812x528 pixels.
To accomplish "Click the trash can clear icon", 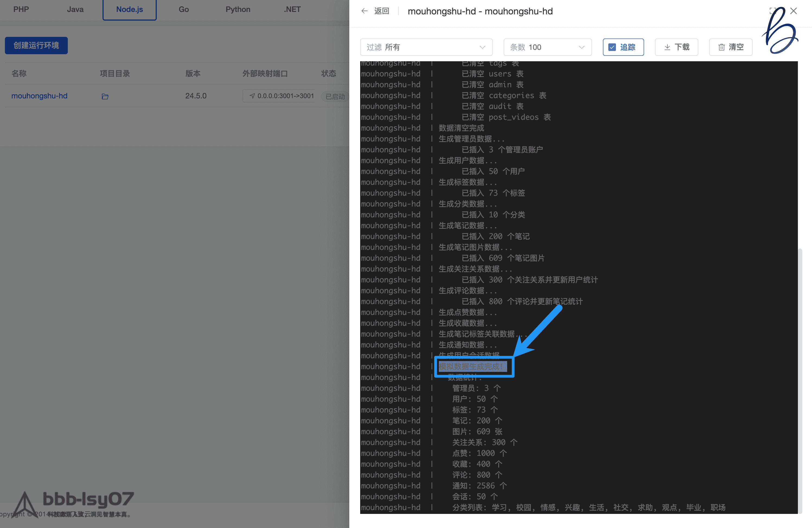I will point(722,47).
